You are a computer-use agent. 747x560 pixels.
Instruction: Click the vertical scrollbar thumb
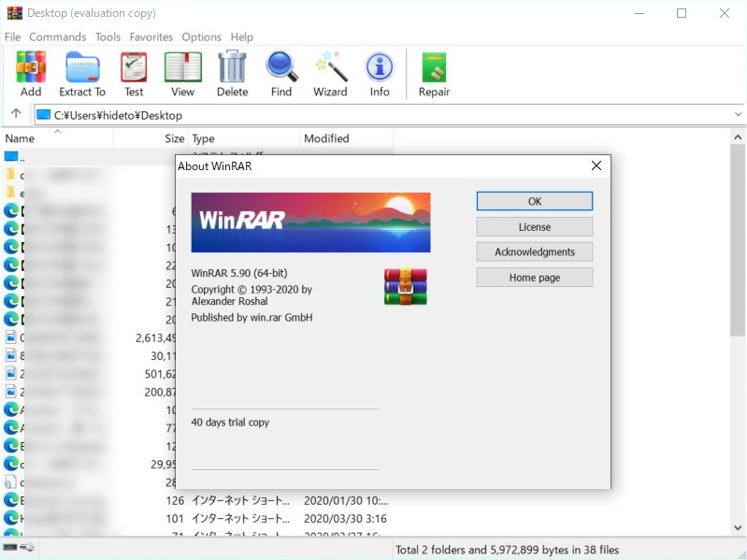pyautogui.click(x=738, y=240)
